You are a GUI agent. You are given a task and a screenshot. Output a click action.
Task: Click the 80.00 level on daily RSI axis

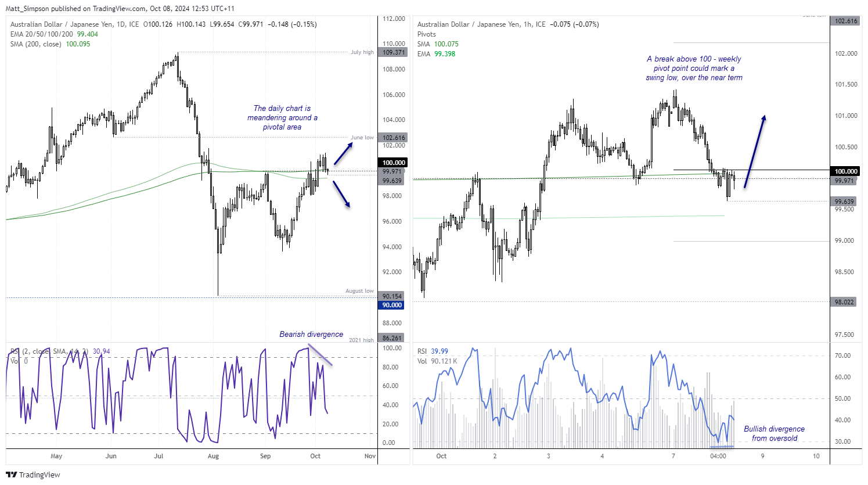tap(391, 367)
